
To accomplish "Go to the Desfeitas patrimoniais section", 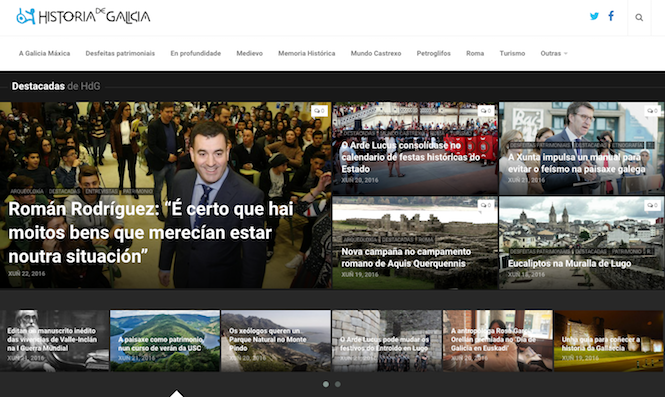I will (120, 53).
